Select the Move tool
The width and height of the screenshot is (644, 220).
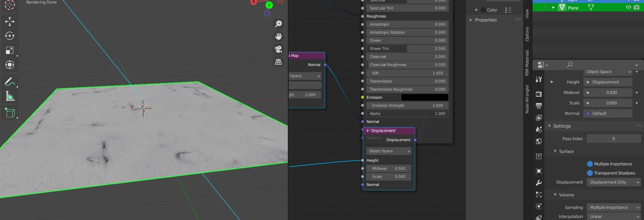coord(9,22)
